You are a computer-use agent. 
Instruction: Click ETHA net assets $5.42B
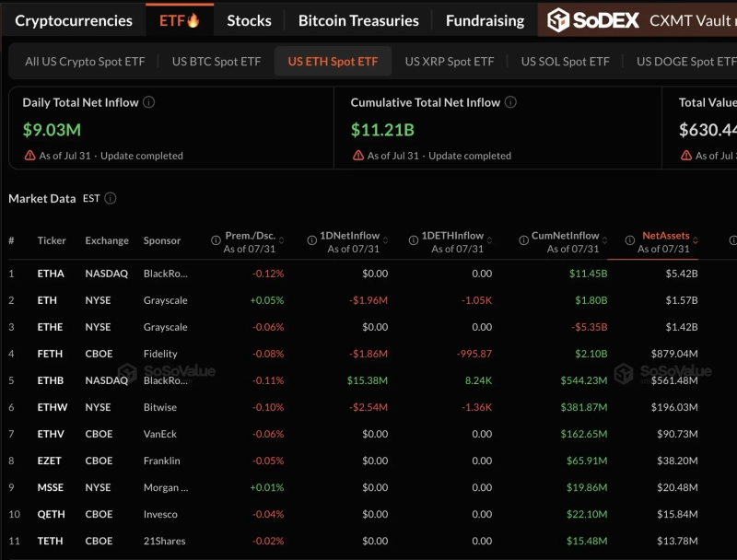682,274
